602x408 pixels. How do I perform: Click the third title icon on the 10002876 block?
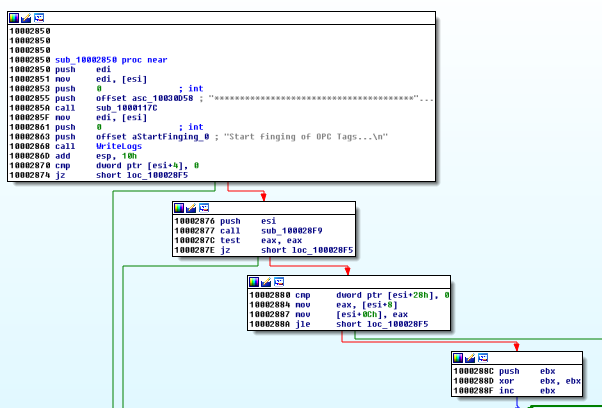[x=204, y=207]
